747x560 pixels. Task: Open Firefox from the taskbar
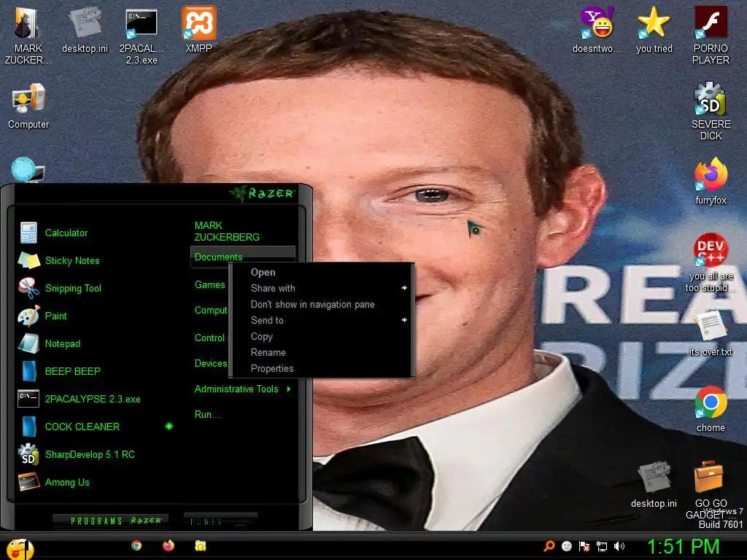coord(169,545)
